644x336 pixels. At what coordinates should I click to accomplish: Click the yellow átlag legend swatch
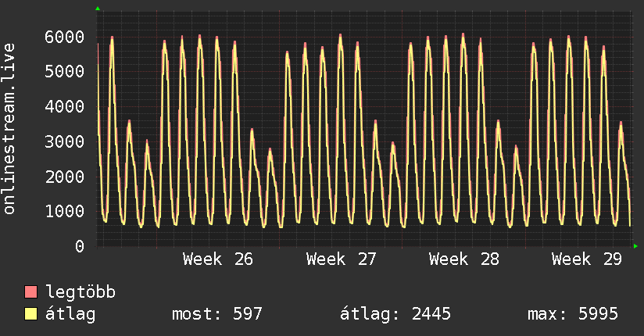[30, 314]
